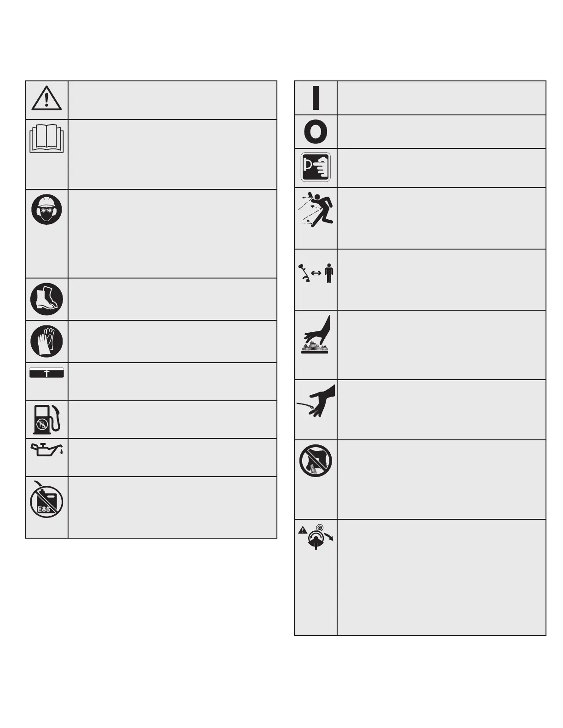Screen dimensions: 563x728
Task: Click the blank text cell beside warning triangle
Action: tap(172, 100)
